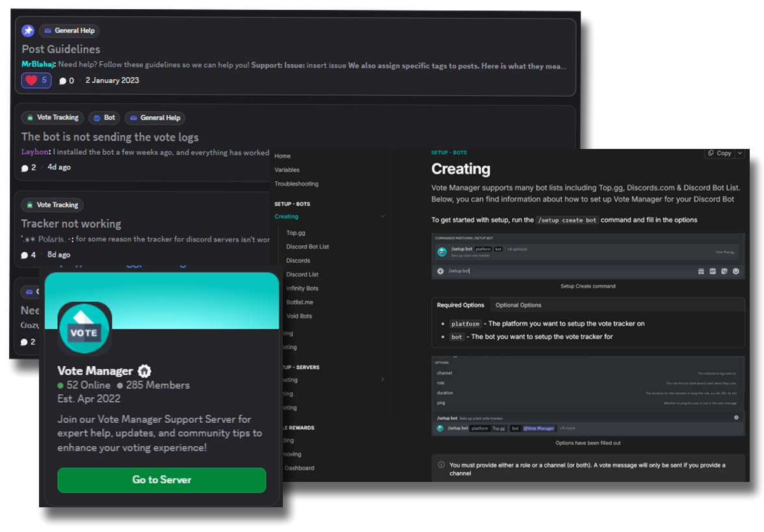Click the Bot tag on the vote logs post

(x=104, y=118)
